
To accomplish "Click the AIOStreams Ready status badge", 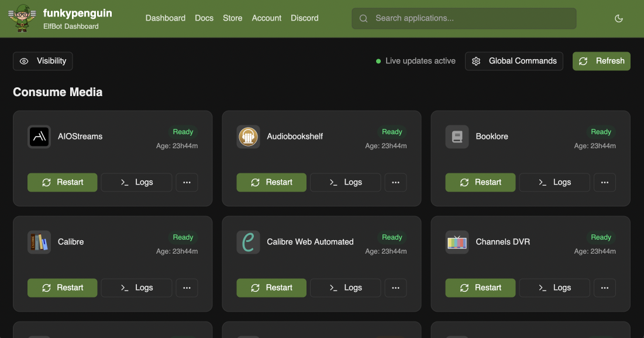I will click(x=182, y=132).
